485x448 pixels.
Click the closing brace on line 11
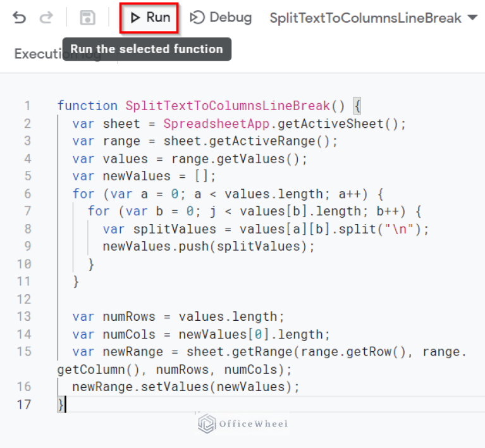[76, 282]
